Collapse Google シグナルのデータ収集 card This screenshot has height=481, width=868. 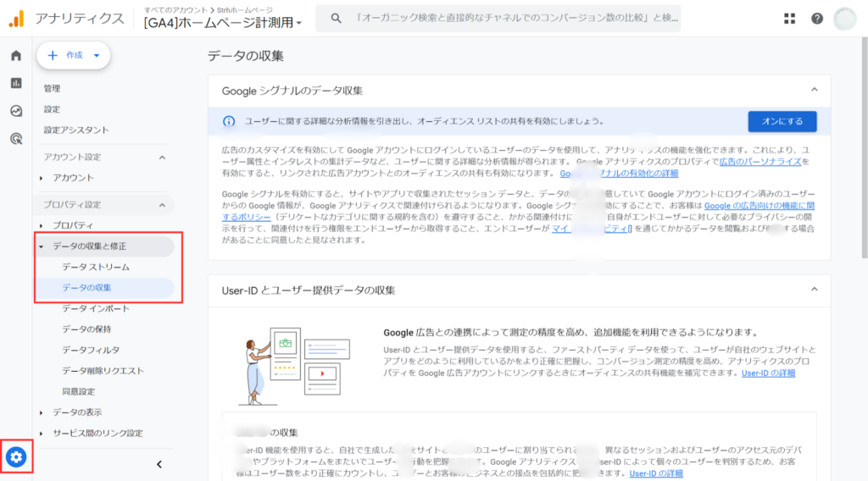(814, 90)
